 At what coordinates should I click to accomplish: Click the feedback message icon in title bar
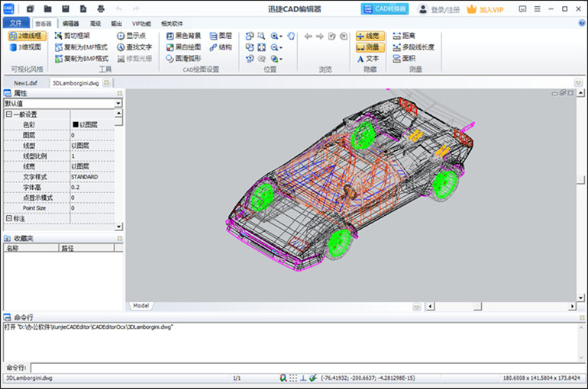point(522,9)
